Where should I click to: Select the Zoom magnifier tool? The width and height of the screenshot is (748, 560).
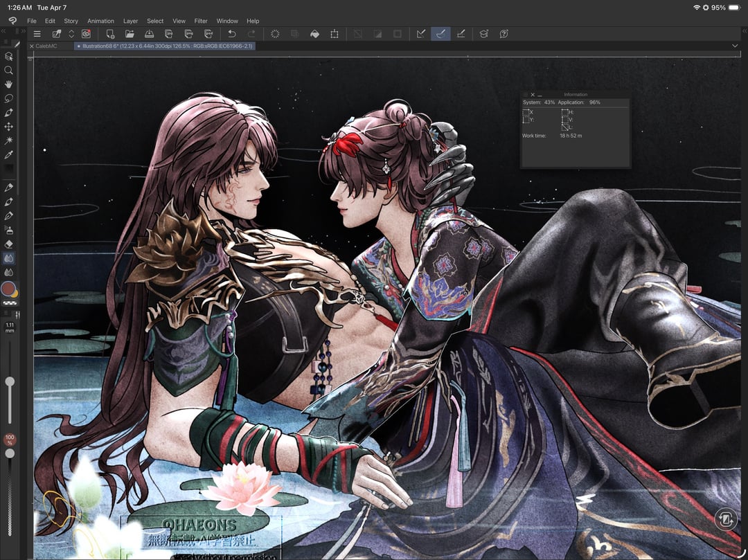point(9,70)
